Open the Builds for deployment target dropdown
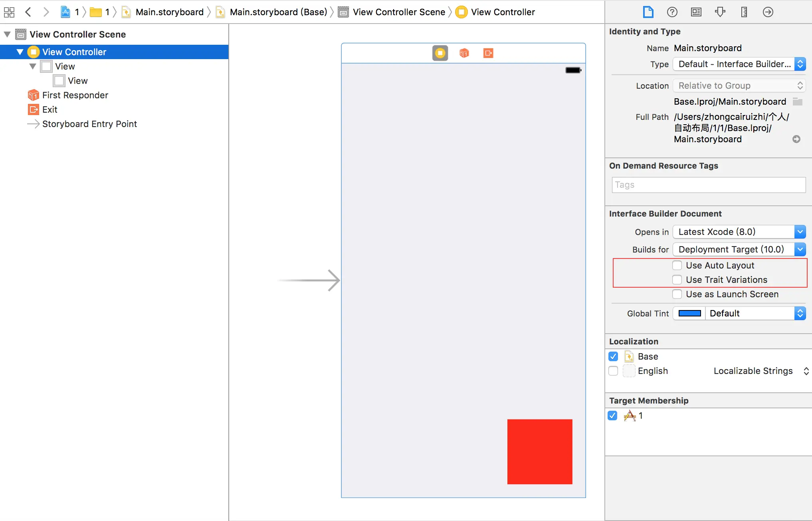This screenshot has width=812, height=521. point(739,249)
